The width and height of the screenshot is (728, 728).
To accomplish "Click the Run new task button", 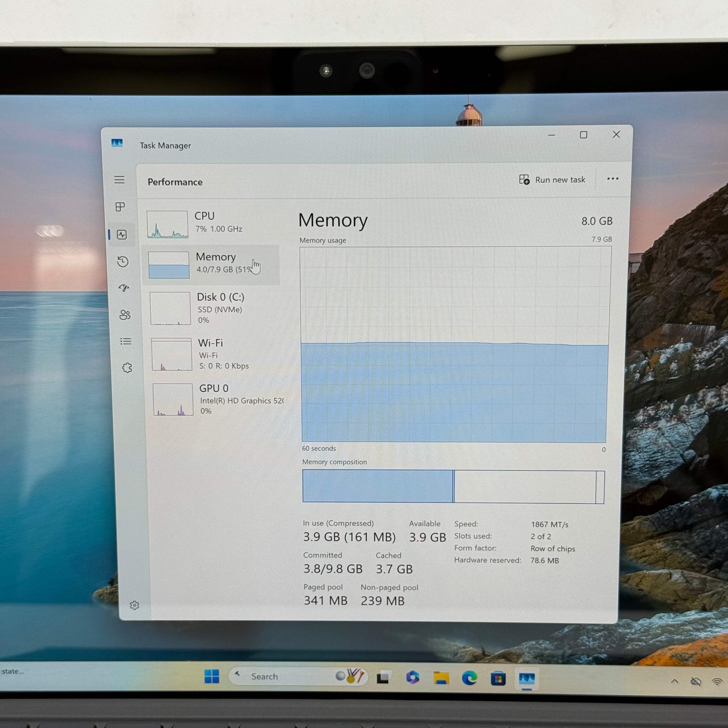I will pyautogui.click(x=552, y=180).
